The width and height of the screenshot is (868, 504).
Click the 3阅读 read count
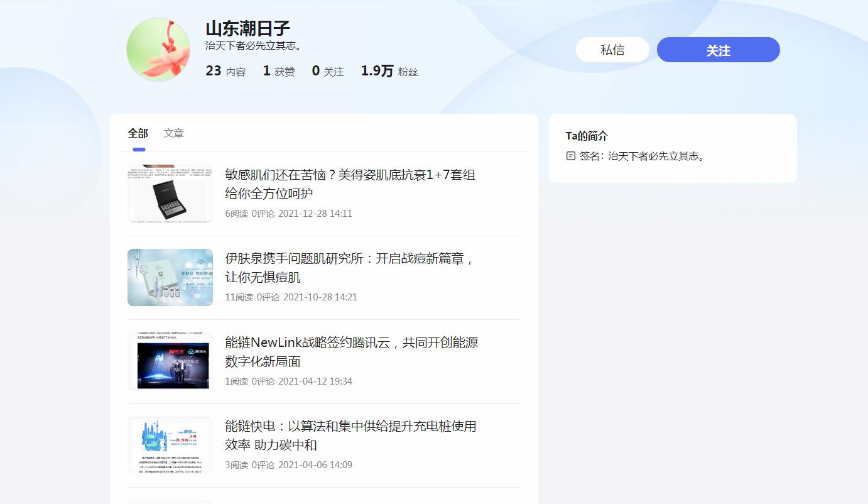(x=237, y=465)
